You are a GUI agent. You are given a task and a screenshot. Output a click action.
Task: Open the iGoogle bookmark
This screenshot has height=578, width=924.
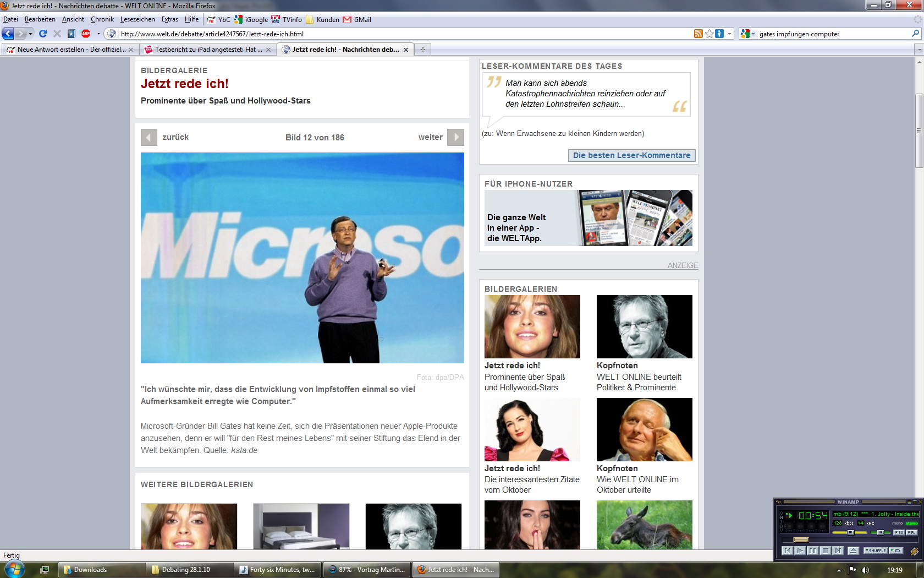(x=251, y=19)
